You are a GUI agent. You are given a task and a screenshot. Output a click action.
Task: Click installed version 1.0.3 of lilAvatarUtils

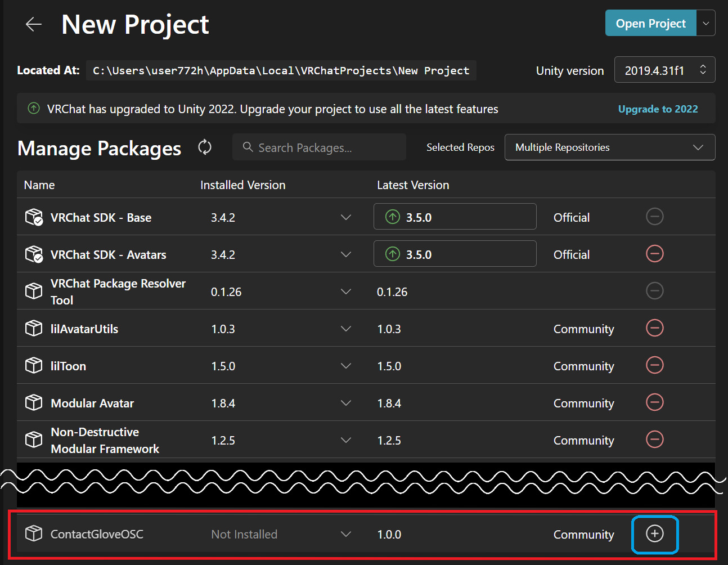coord(223,329)
